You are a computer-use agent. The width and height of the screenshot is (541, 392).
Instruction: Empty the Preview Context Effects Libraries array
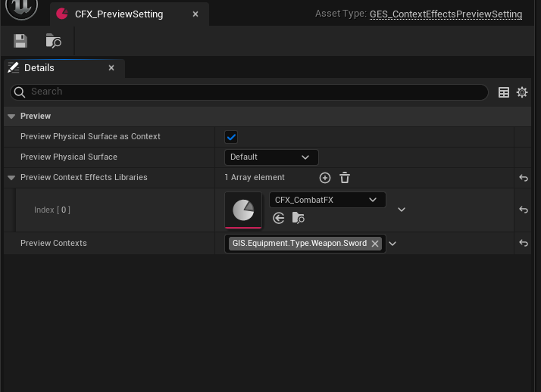coord(345,178)
